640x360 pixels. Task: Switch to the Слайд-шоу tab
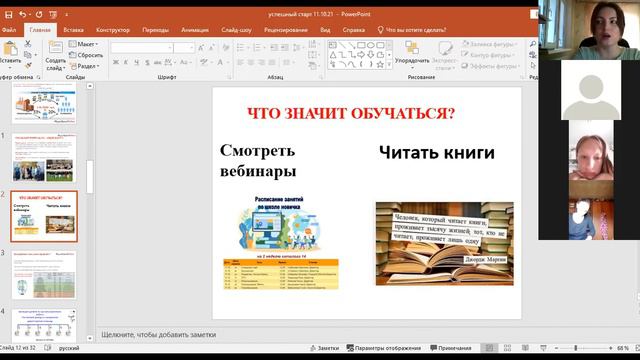coord(236,30)
